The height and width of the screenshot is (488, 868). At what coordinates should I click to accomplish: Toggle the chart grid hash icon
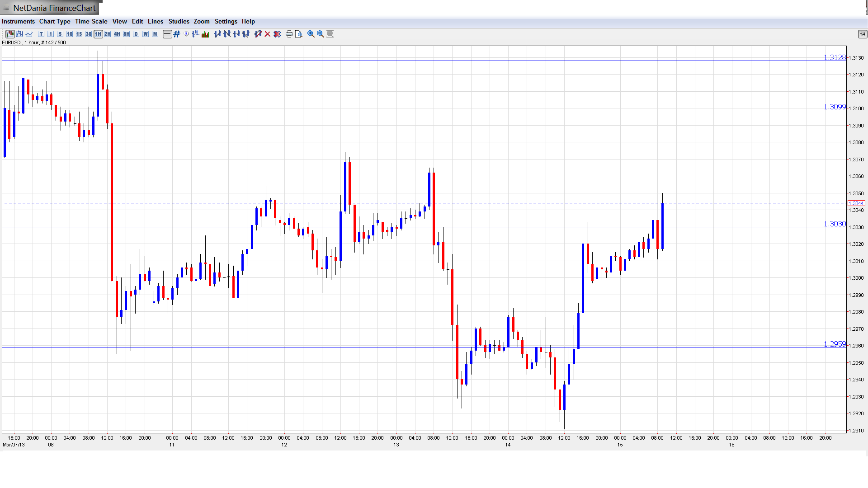[177, 34]
